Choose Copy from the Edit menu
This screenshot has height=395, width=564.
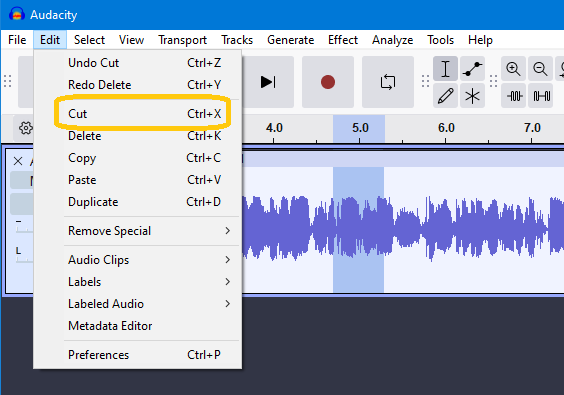point(137,158)
